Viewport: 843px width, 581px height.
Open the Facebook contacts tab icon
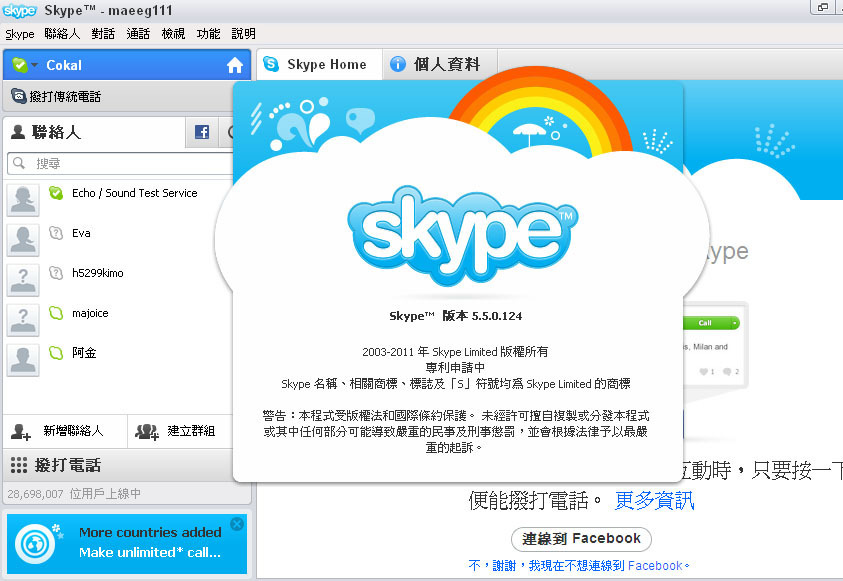tap(202, 132)
